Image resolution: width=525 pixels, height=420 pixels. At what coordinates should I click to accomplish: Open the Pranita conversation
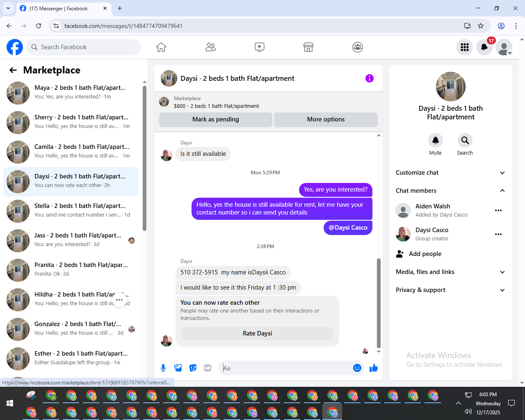coord(71,270)
